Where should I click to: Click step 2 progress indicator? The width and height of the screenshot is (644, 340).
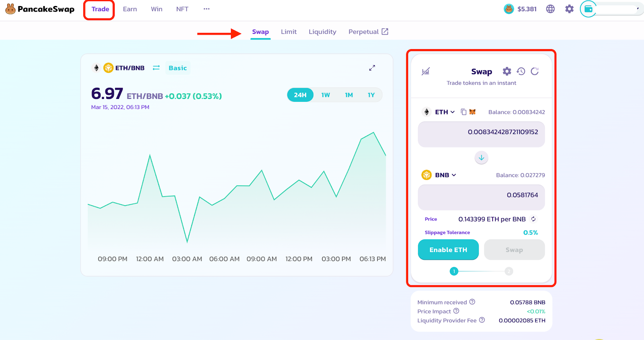(x=509, y=271)
